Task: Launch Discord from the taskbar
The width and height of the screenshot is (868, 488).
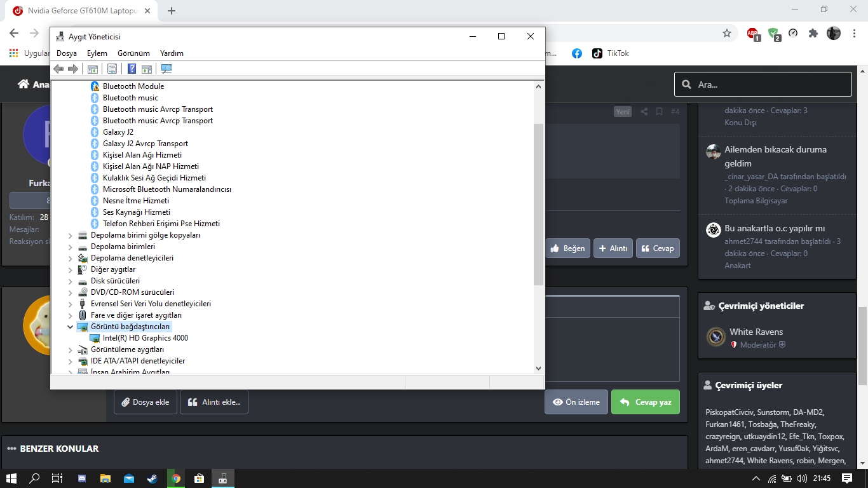Action: [81, 478]
